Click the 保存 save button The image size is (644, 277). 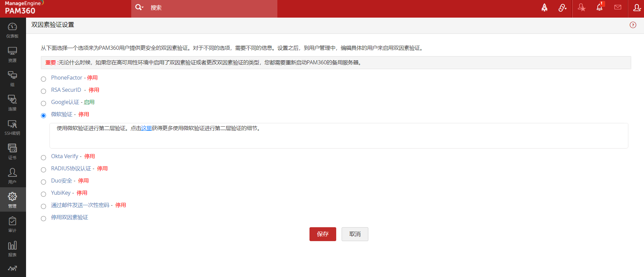(323, 234)
